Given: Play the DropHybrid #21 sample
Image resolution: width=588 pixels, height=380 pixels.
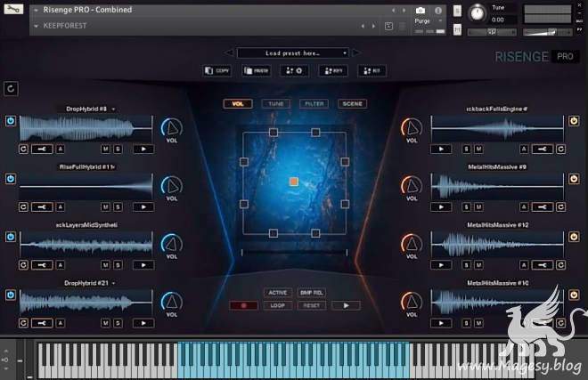Looking at the screenshot, I should click(143, 323).
